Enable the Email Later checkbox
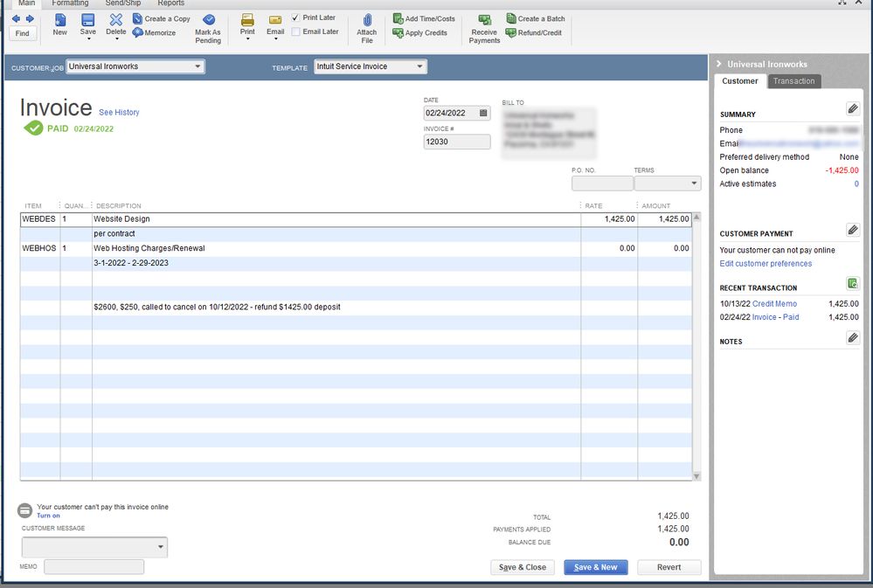The height and width of the screenshot is (588, 873). (x=295, y=31)
